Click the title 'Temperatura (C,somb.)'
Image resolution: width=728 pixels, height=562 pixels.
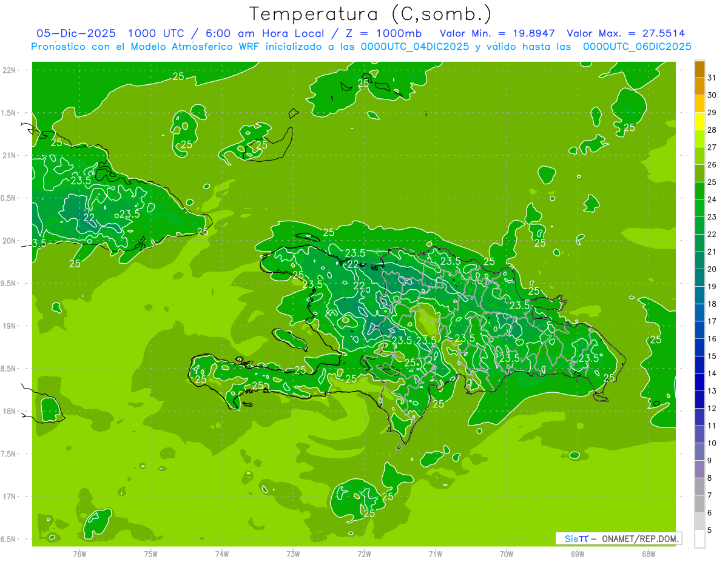(x=370, y=14)
